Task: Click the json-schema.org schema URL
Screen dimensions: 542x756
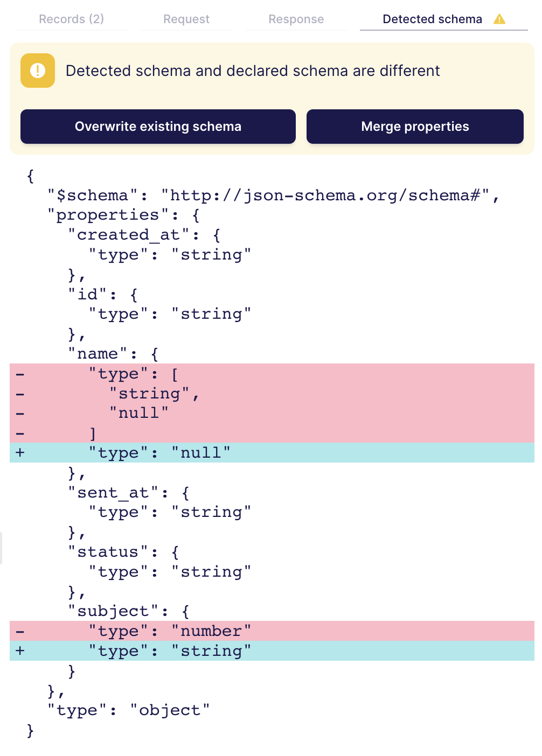Action: point(330,195)
